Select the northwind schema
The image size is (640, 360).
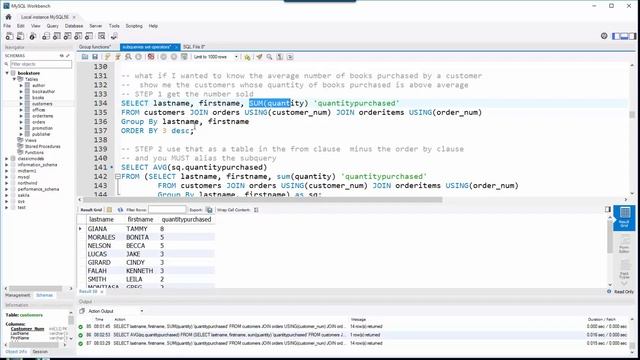27,183
